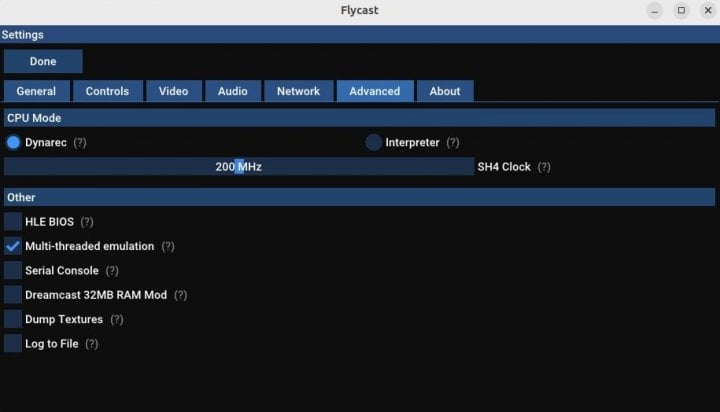The width and height of the screenshot is (720, 412).
Task: Click the help mark next to Dump Textures
Action: (117, 320)
